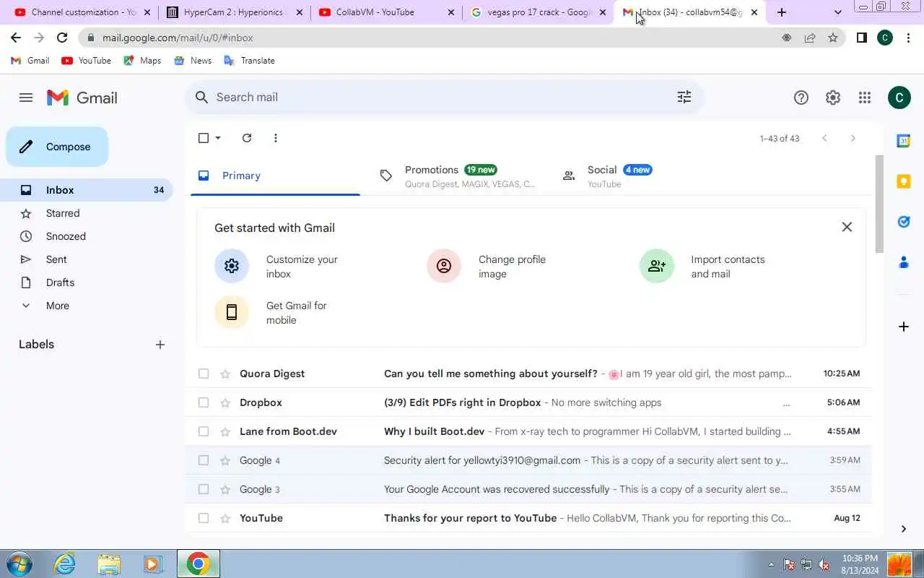
Task: Star the Dropbox email
Action: coord(225,402)
